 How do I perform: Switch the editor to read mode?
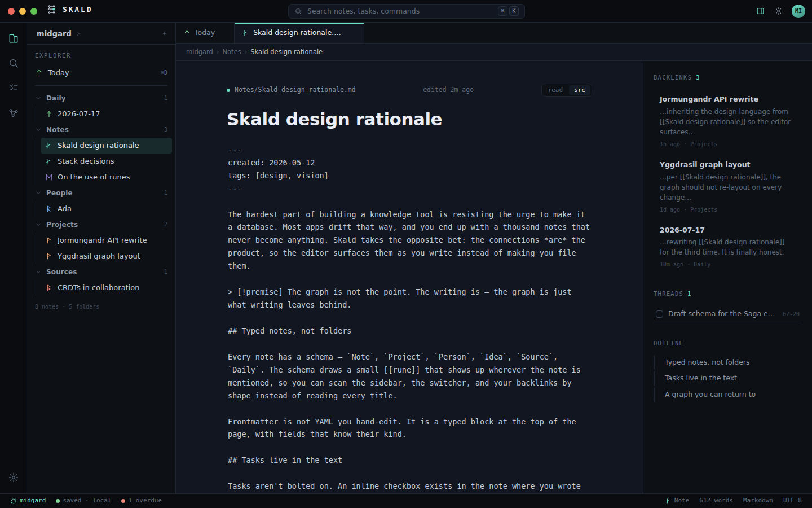click(x=555, y=90)
